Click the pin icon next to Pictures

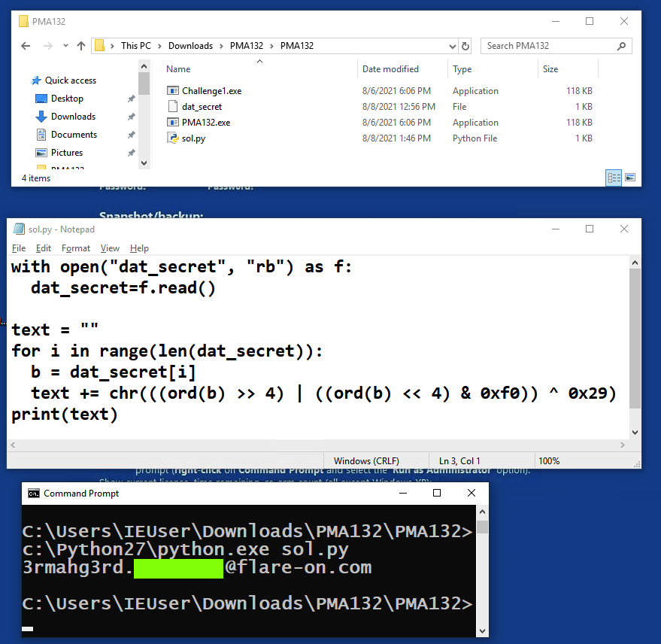tap(131, 153)
